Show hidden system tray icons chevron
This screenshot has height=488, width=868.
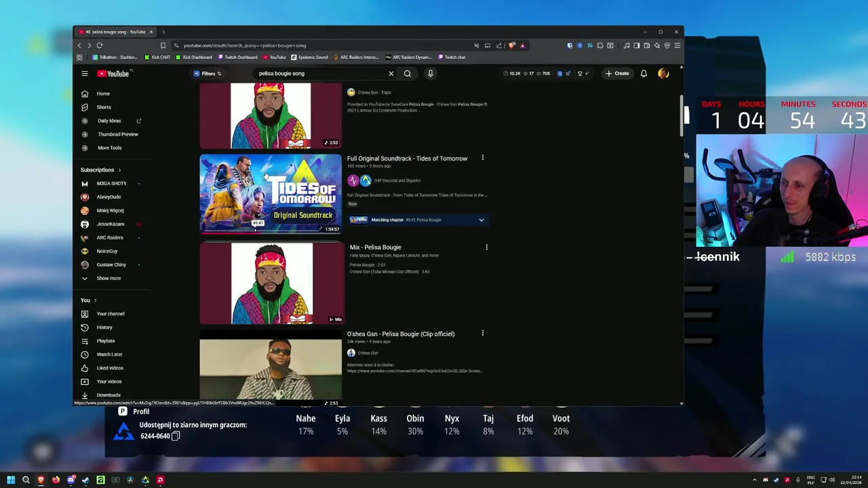tap(755, 480)
